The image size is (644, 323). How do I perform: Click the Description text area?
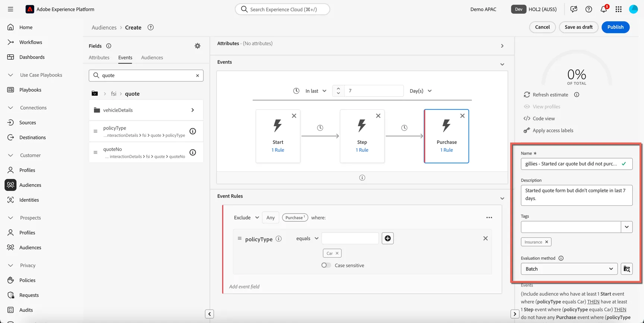577,195
